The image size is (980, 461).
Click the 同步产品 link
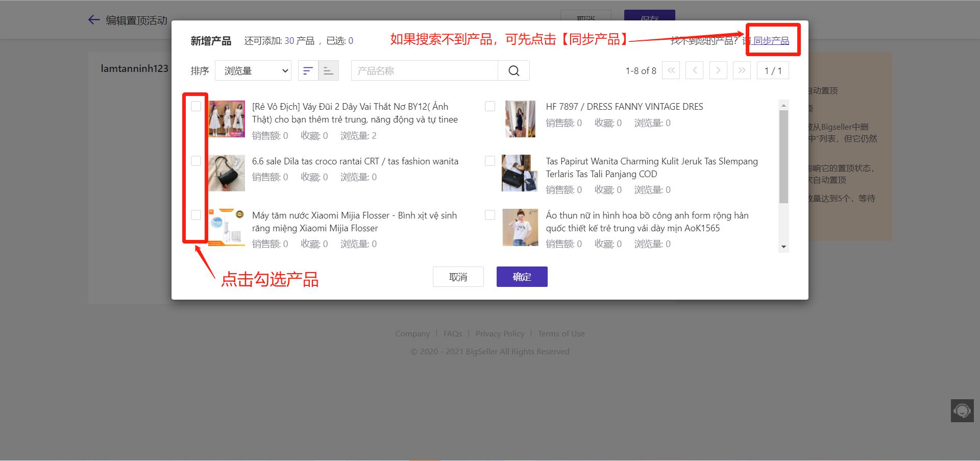pos(771,41)
